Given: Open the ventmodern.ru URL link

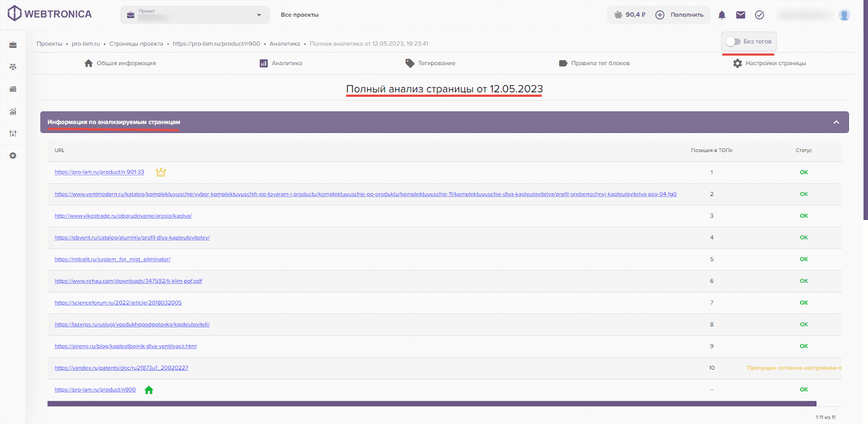Looking at the screenshot, I should [366, 194].
